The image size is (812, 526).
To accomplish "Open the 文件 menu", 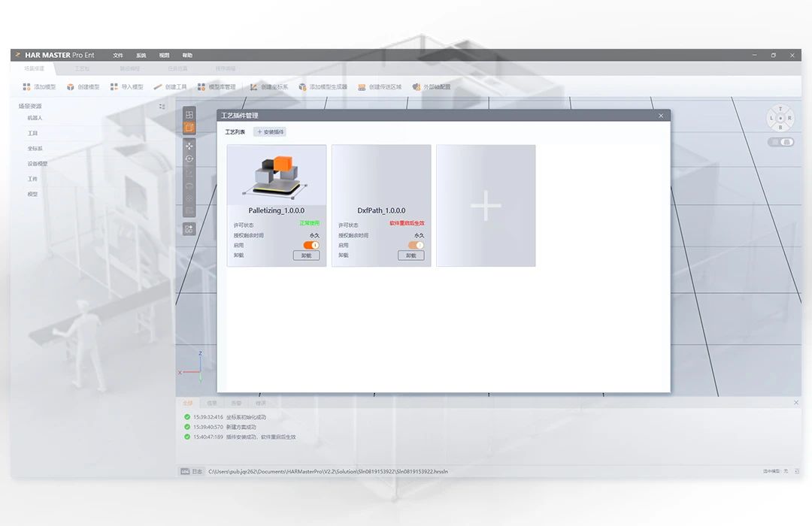I will point(118,56).
